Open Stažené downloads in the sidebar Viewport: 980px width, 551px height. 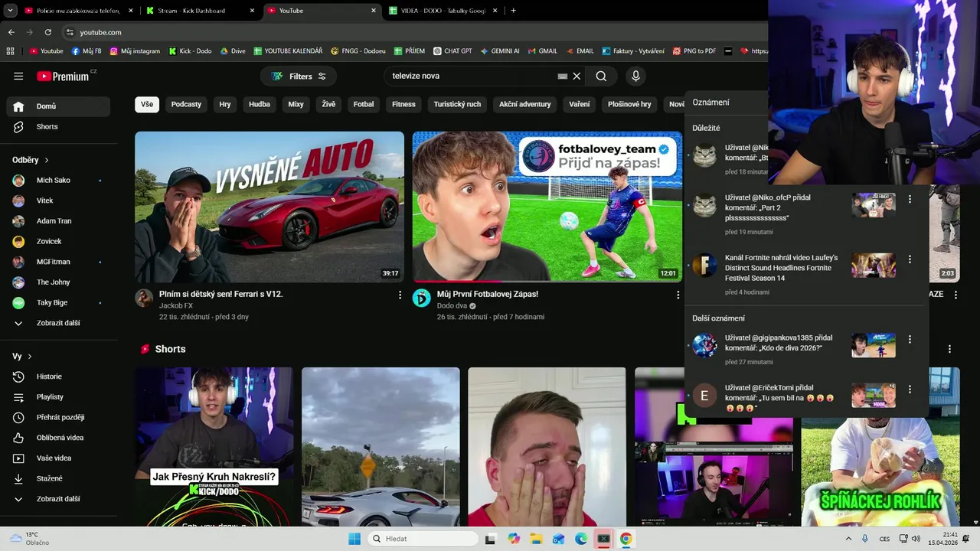click(58, 478)
